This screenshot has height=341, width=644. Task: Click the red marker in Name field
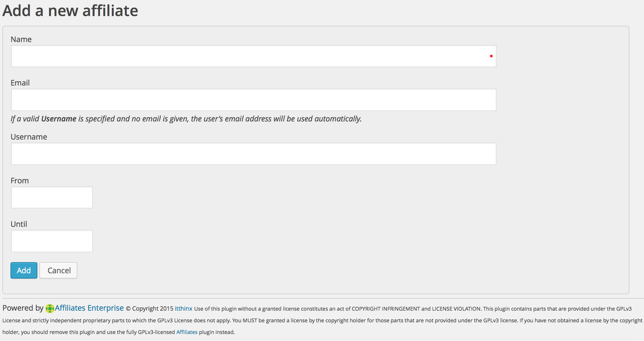click(491, 56)
